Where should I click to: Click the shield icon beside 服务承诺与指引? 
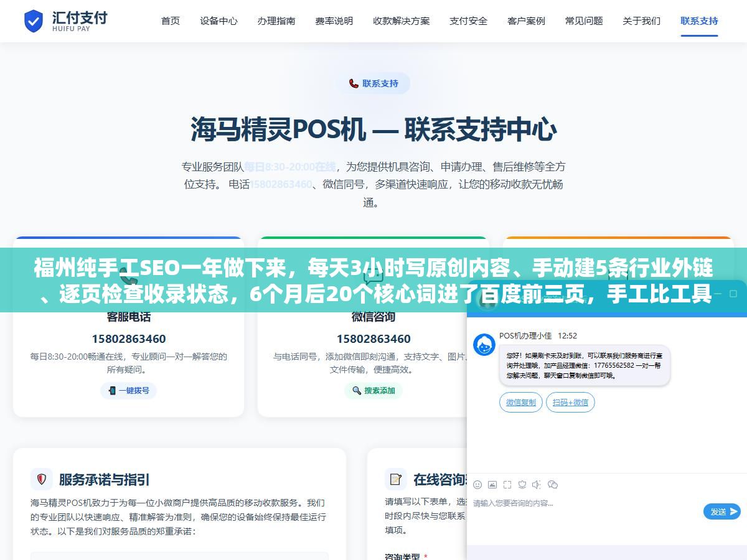click(42, 479)
